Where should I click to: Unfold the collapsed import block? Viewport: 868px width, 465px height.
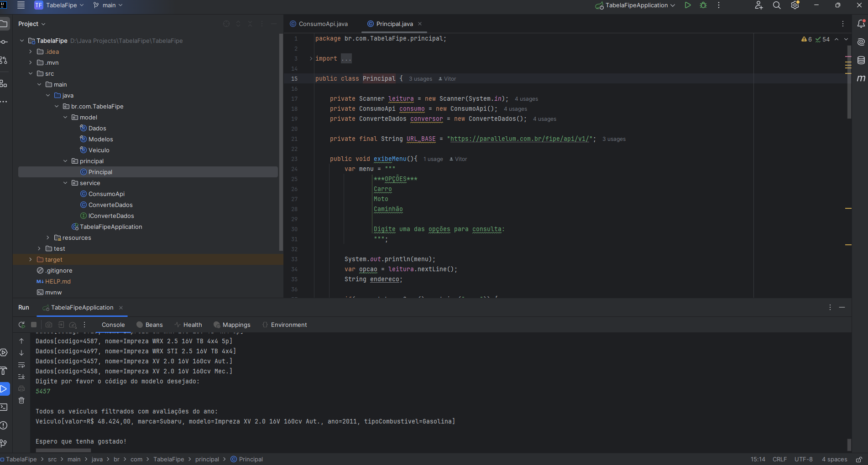346,59
